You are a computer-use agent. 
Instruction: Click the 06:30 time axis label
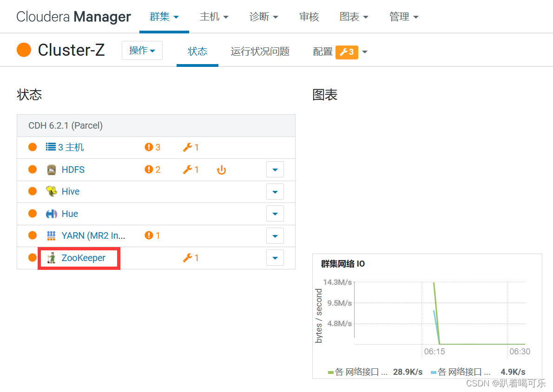520,352
